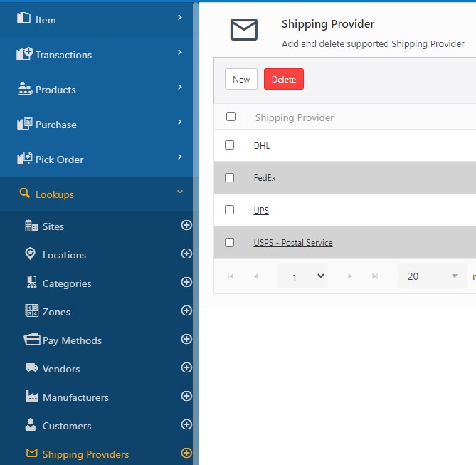The height and width of the screenshot is (465, 476).
Task: Click the plus icon beside Vendors
Action: (186, 368)
